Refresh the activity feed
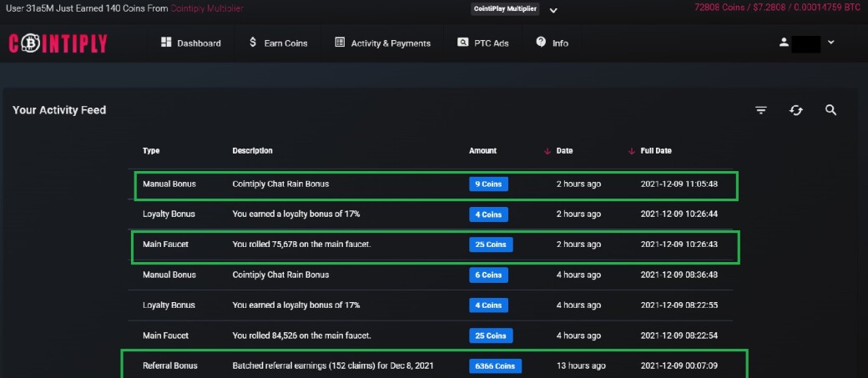The height and width of the screenshot is (378, 868). (796, 110)
